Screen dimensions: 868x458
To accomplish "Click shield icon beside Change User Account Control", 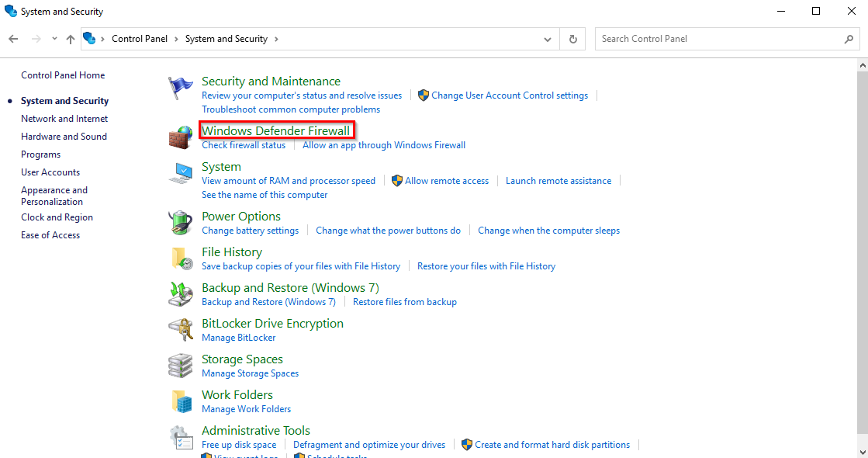I will pos(424,95).
